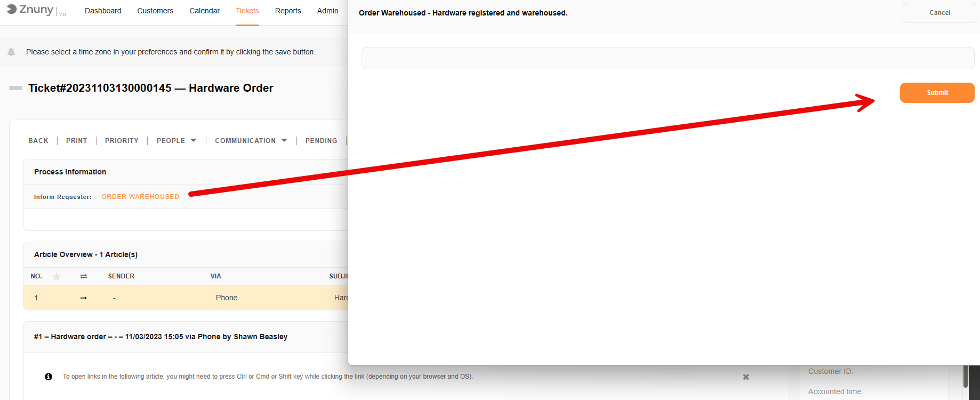Click the direction arrows column header icon
Viewport: 980px width, 400px height.
(x=84, y=276)
